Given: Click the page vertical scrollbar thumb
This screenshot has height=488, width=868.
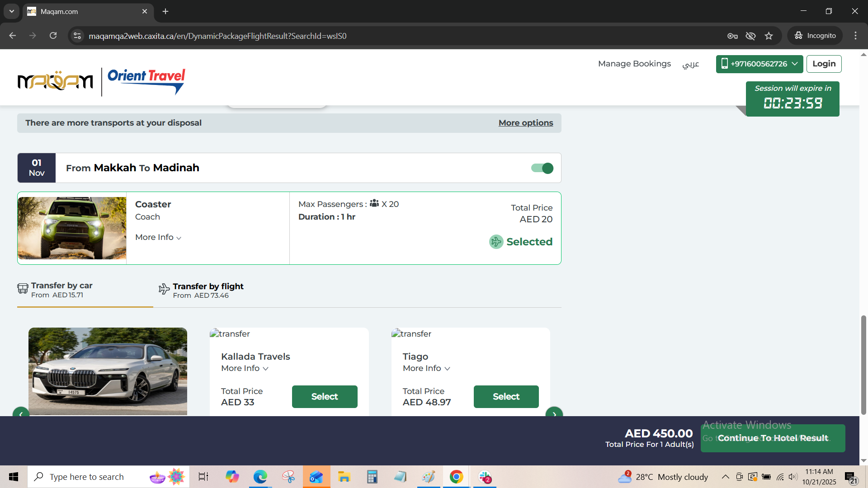Looking at the screenshot, I should coord(863,365).
